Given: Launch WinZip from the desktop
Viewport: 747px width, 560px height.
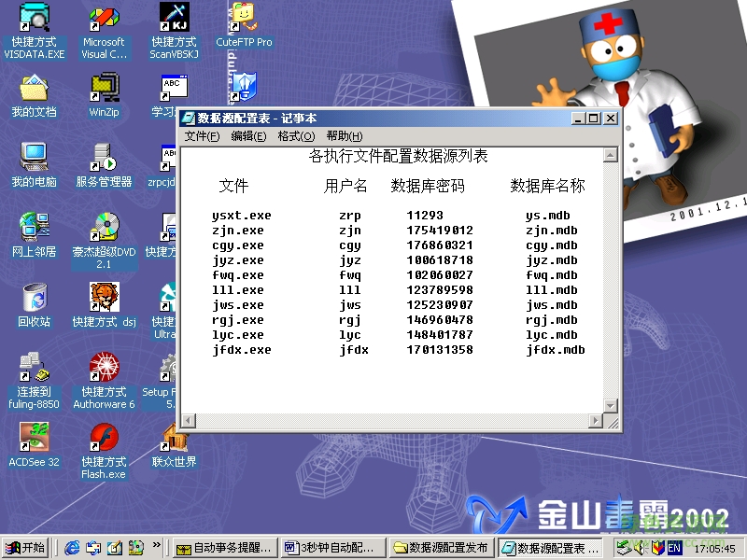Looking at the screenshot, I should (x=104, y=91).
